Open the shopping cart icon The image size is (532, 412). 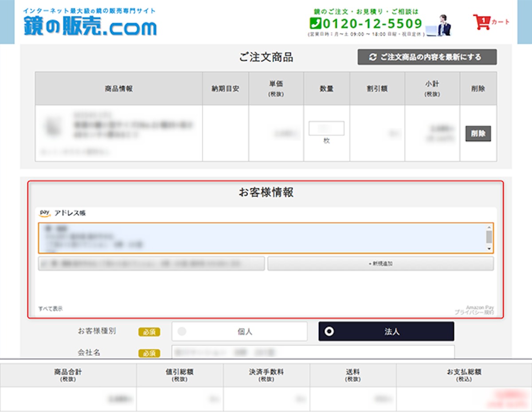(x=481, y=22)
